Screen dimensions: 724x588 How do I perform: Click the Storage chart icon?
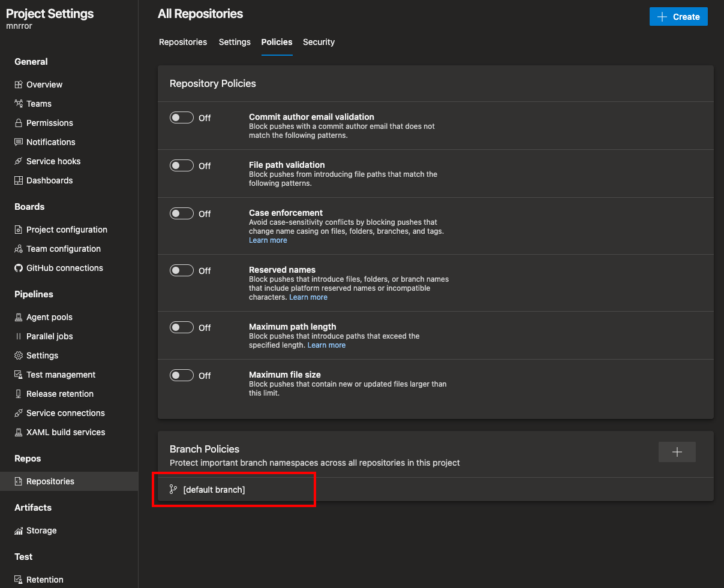(19, 530)
